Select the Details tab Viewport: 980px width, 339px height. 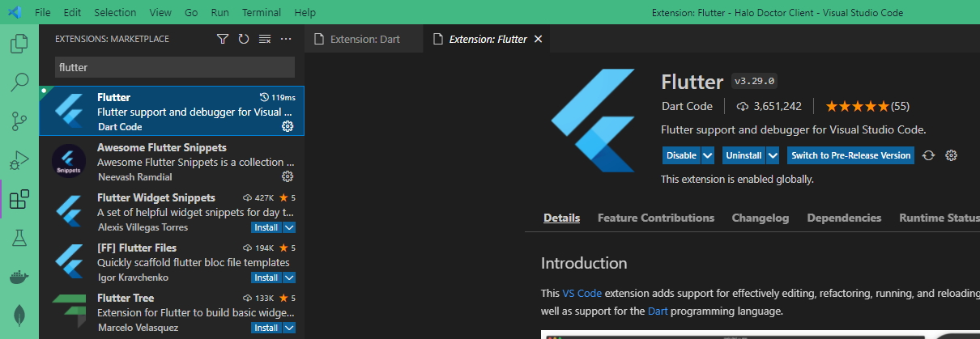(x=561, y=218)
